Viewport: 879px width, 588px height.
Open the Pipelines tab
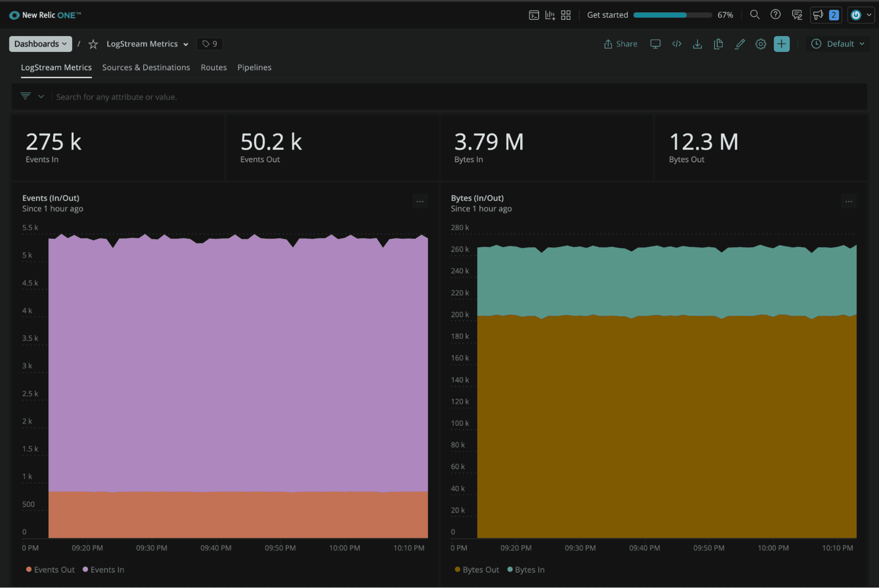[254, 67]
